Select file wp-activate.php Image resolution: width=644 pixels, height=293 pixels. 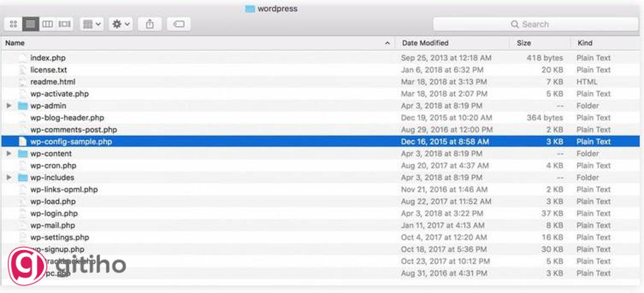point(59,94)
